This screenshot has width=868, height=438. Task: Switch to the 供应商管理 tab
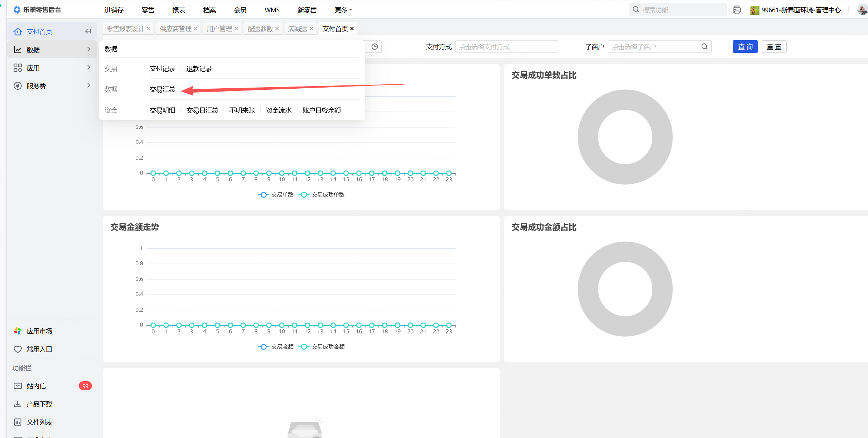click(x=175, y=29)
